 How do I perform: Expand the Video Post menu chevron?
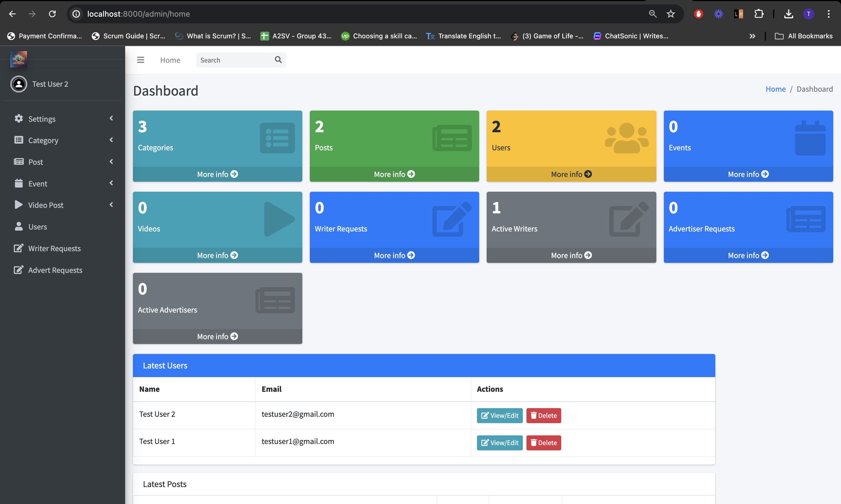111,205
